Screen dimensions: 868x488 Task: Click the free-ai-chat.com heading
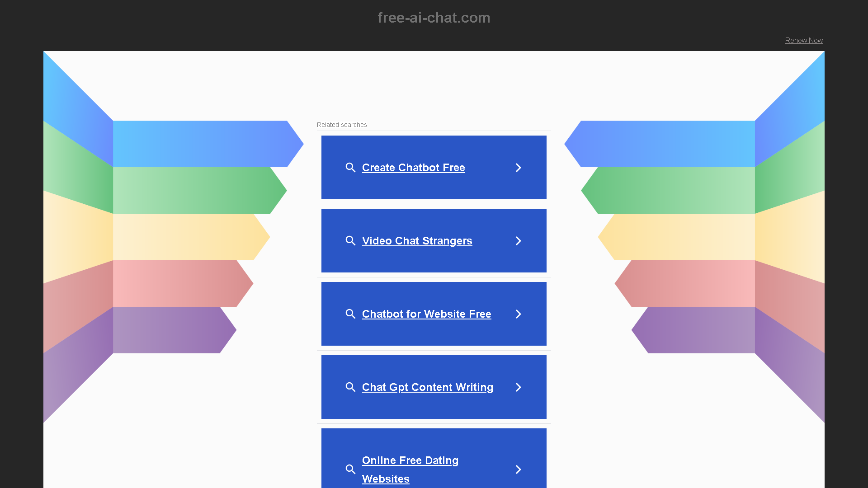point(434,18)
